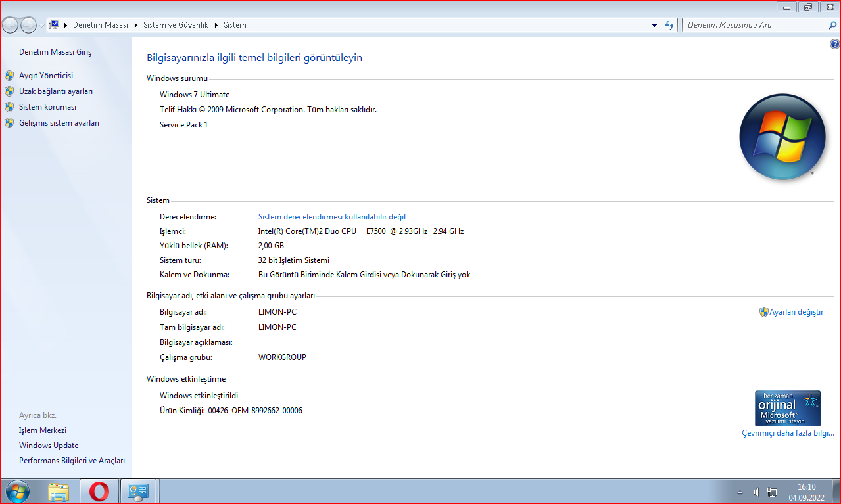The height and width of the screenshot is (504, 841).
Task: Click the 2,00 GB RAM value
Action: [x=271, y=246]
